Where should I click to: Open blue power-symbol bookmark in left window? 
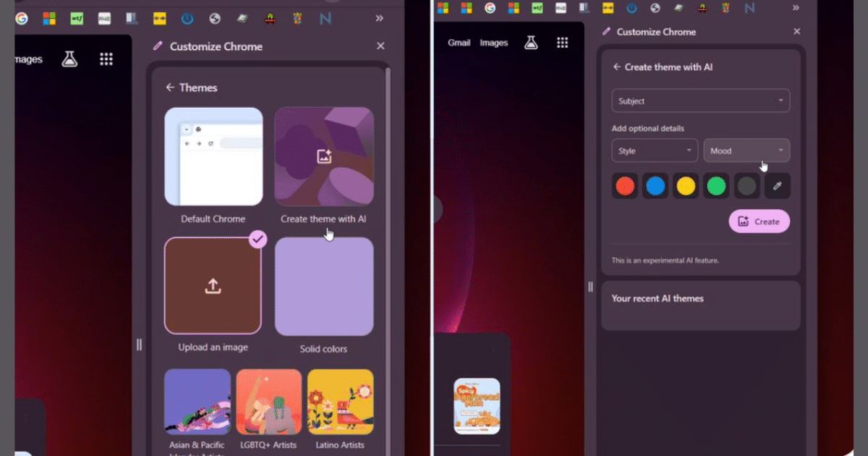pos(187,18)
